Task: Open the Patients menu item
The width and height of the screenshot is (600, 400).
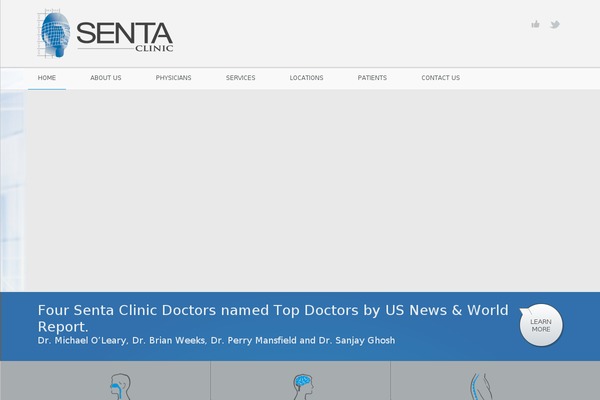Action: point(372,78)
